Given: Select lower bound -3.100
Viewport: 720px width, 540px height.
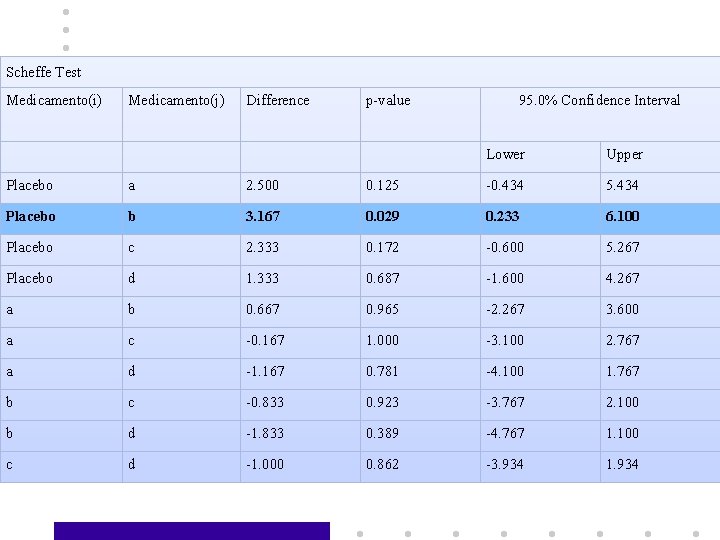Looking at the screenshot, I should click(x=505, y=340).
